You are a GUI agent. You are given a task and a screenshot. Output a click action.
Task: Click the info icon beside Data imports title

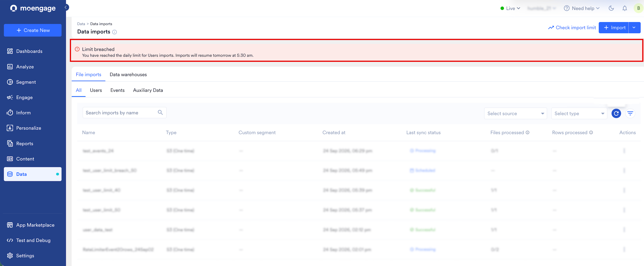click(x=114, y=32)
